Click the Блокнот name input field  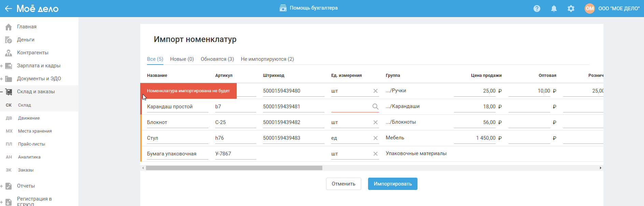tap(177, 122)
